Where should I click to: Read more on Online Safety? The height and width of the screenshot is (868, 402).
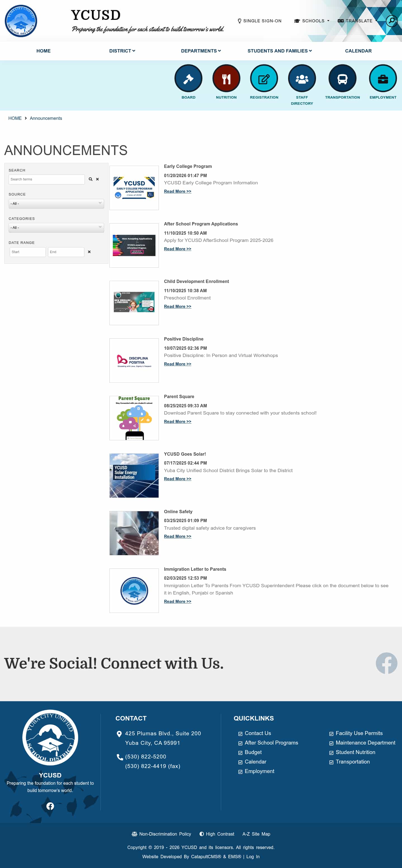178,536
